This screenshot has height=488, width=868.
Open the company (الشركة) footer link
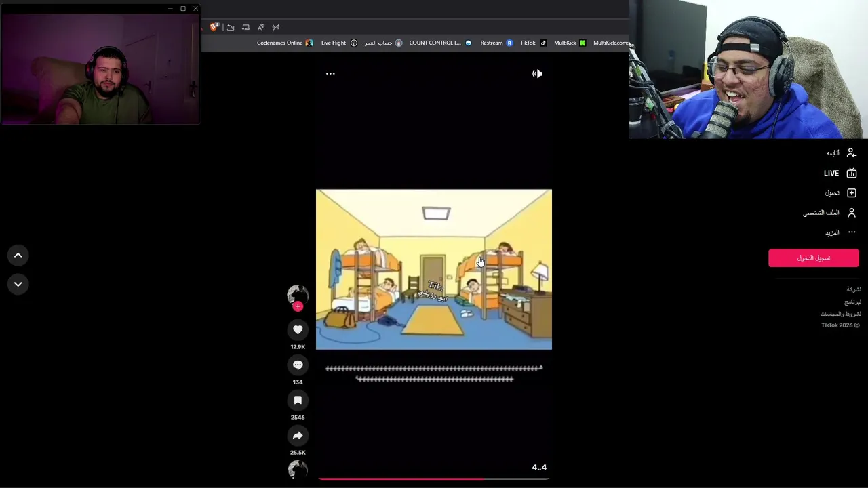[x=854, y=289]
